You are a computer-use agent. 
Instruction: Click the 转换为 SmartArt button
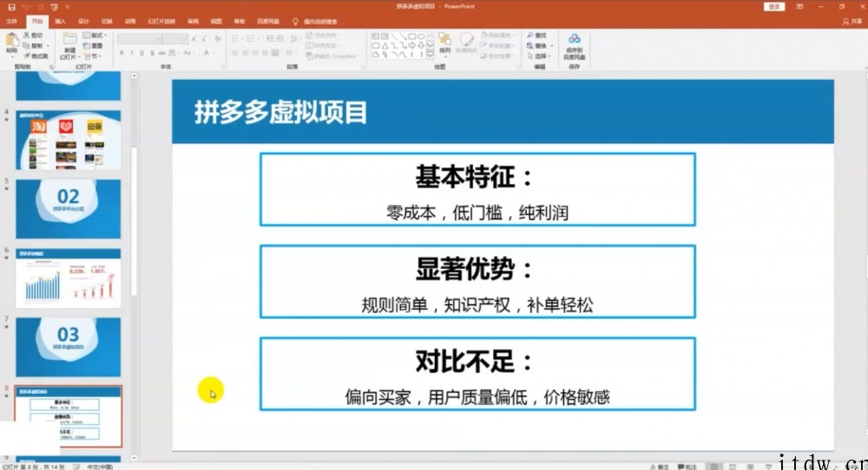coord(332,55)
